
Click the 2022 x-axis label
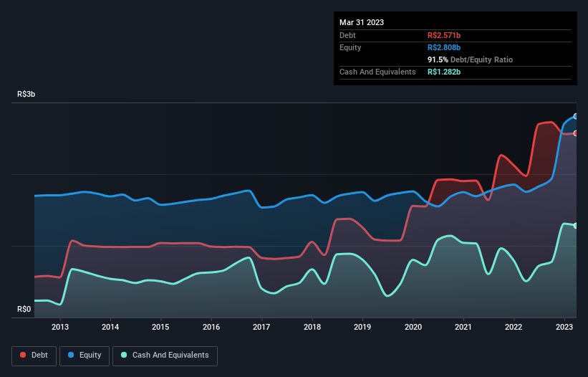[x=514, y=327]
